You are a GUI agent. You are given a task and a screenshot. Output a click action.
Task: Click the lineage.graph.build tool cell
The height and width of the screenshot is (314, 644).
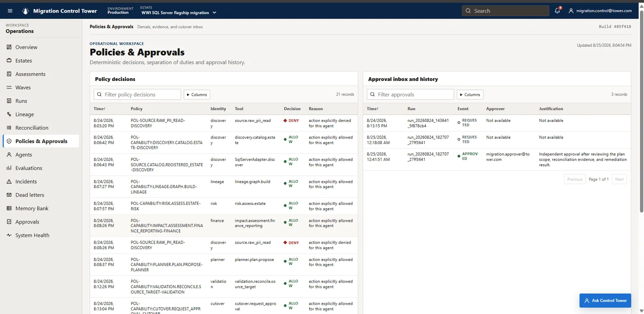[252, 182]
